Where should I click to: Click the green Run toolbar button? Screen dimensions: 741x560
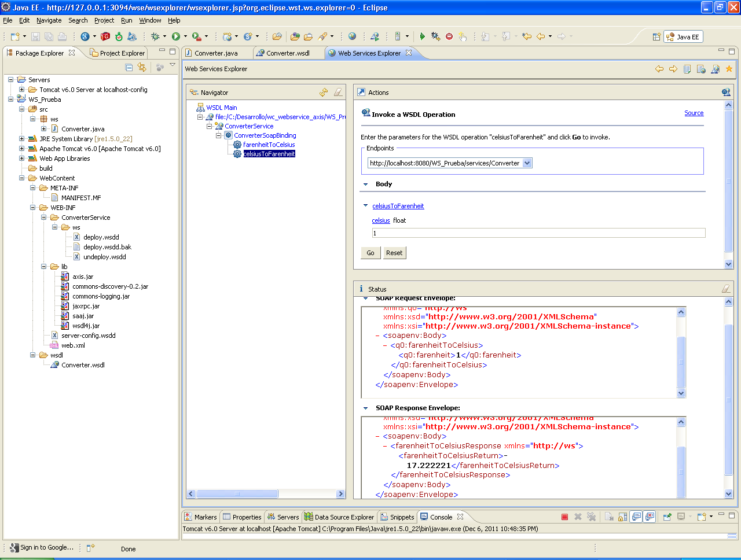click(176, 36)
